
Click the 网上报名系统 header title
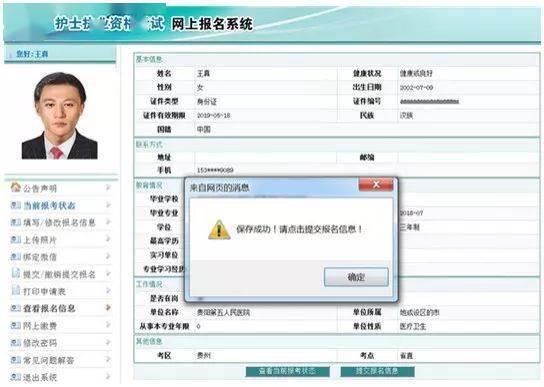(x=212, y=24)
